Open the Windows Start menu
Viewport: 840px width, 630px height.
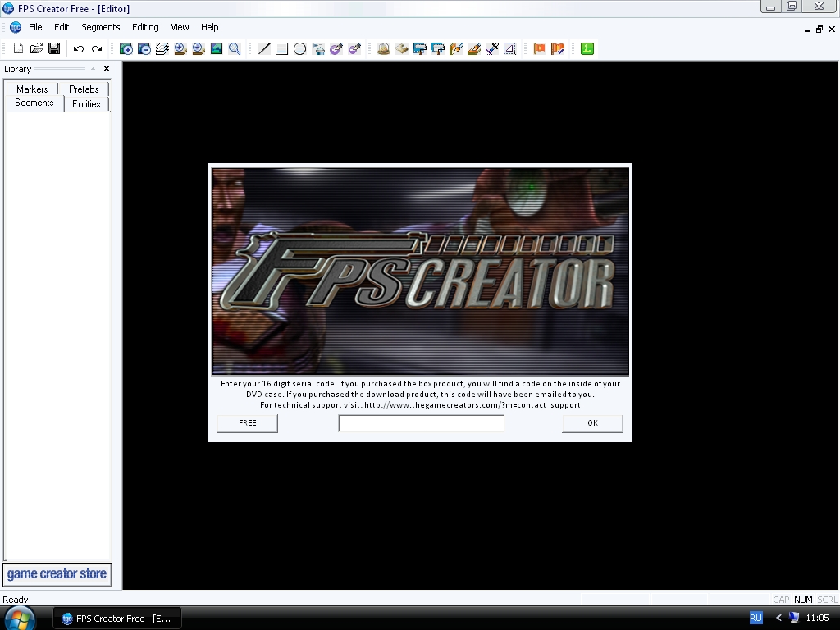click(x=20, y=619)
